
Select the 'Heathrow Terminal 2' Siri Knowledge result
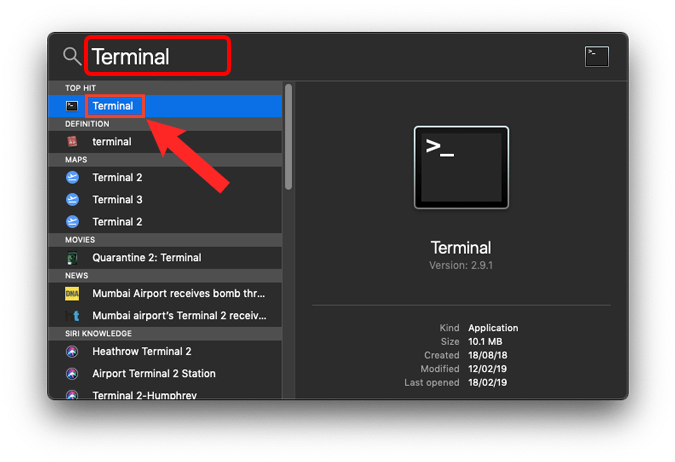pyautogui.click(x=165, y=352)
